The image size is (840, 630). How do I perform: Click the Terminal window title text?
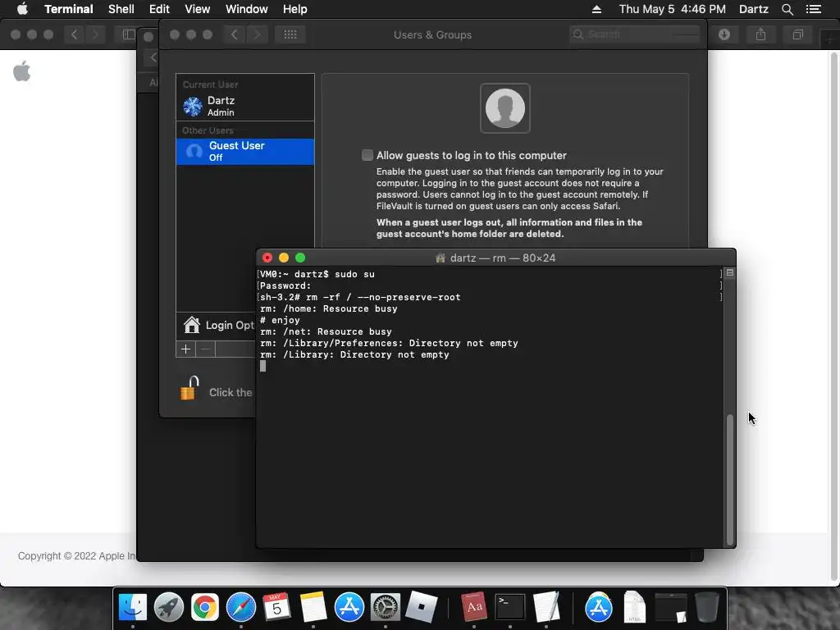coord(503,258)
